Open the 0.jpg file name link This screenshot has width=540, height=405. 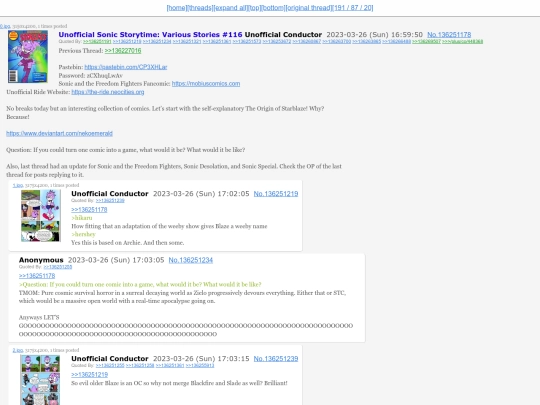(5, 26)
